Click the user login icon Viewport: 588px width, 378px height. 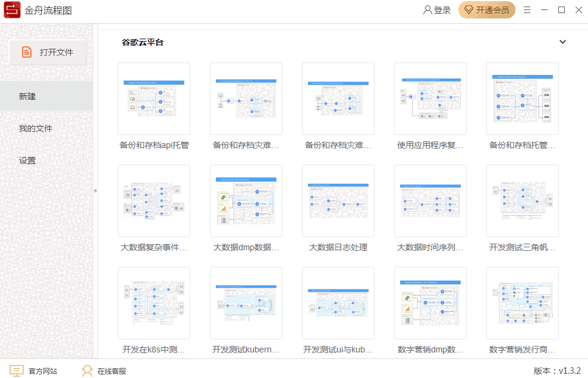427,10
